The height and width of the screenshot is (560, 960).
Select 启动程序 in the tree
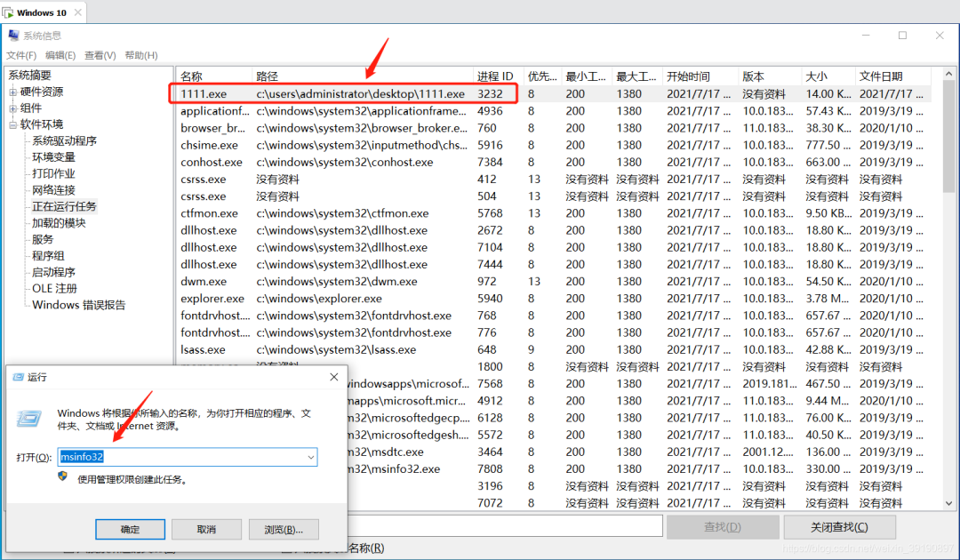(x=53, y=272)
